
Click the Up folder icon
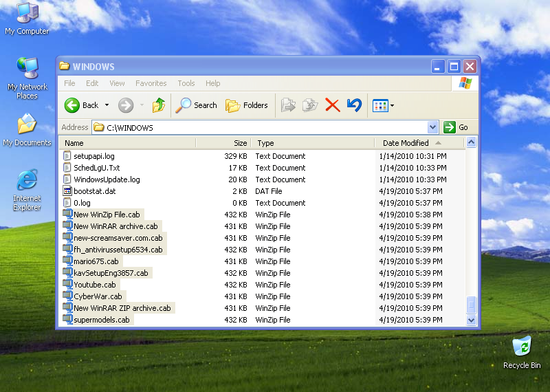(159, 105)
